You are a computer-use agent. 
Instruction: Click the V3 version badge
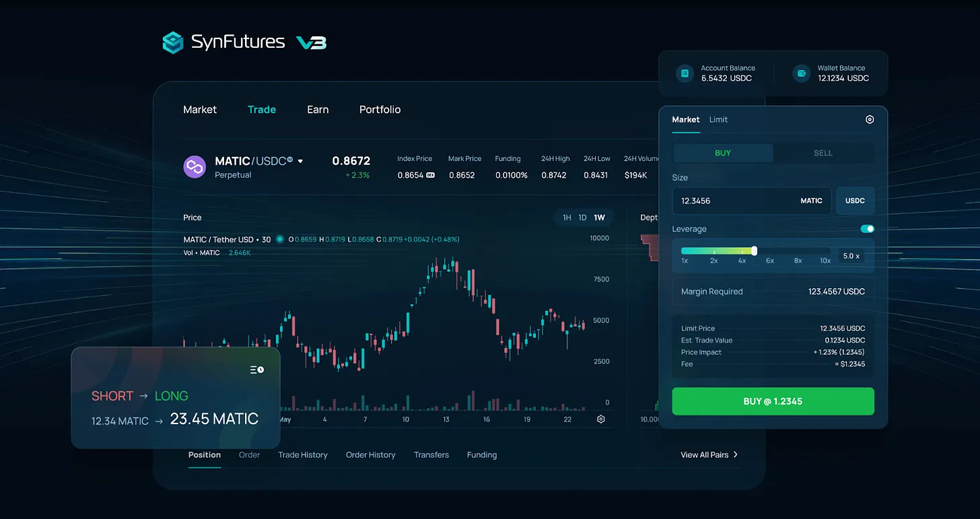coord(311,42)
